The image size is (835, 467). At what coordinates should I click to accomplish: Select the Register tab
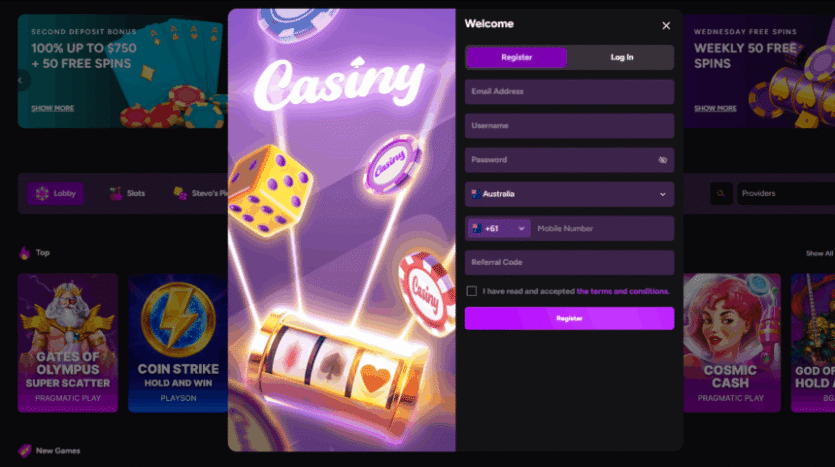517,57
